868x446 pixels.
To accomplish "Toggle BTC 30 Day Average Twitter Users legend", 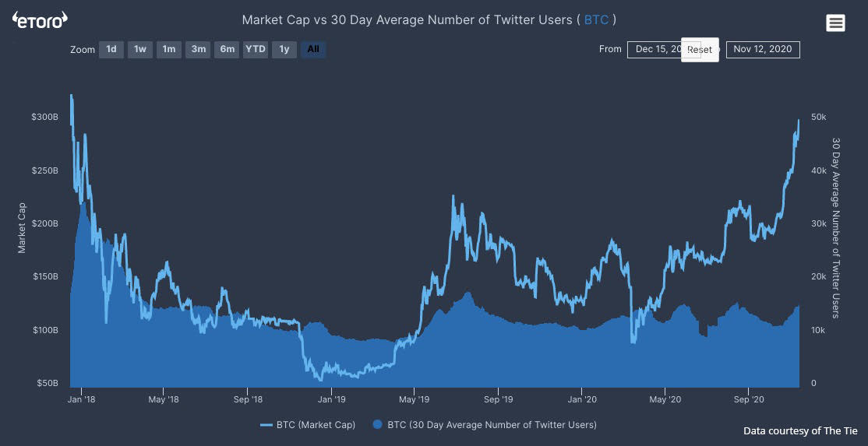I will [492, 425].
